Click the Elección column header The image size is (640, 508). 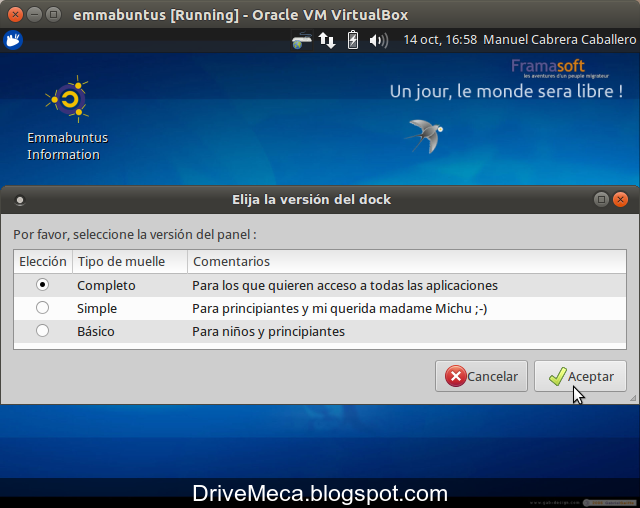pyautogui.click(x=43, y=262)
